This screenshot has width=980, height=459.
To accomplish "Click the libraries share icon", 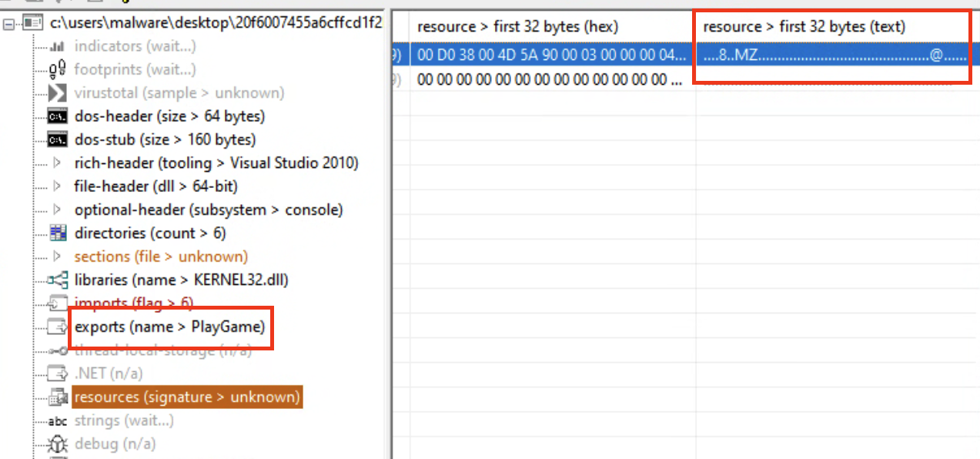I will [58, 280].
